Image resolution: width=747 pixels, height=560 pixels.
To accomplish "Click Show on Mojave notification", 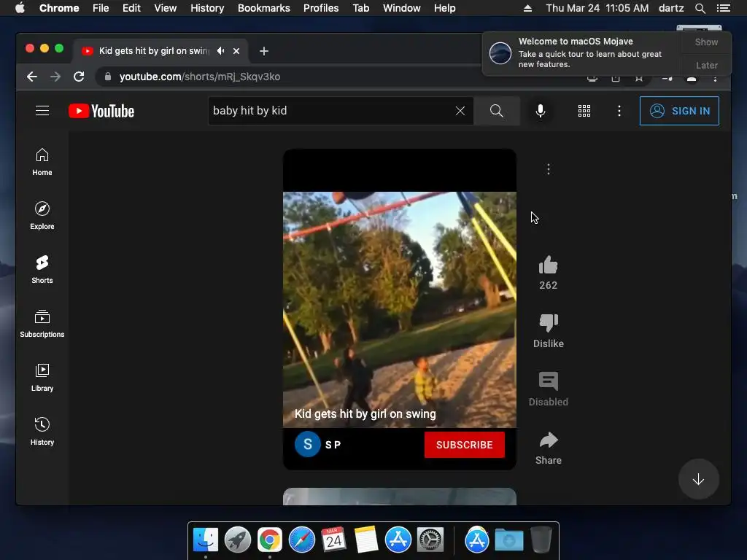I will point(706,42).
